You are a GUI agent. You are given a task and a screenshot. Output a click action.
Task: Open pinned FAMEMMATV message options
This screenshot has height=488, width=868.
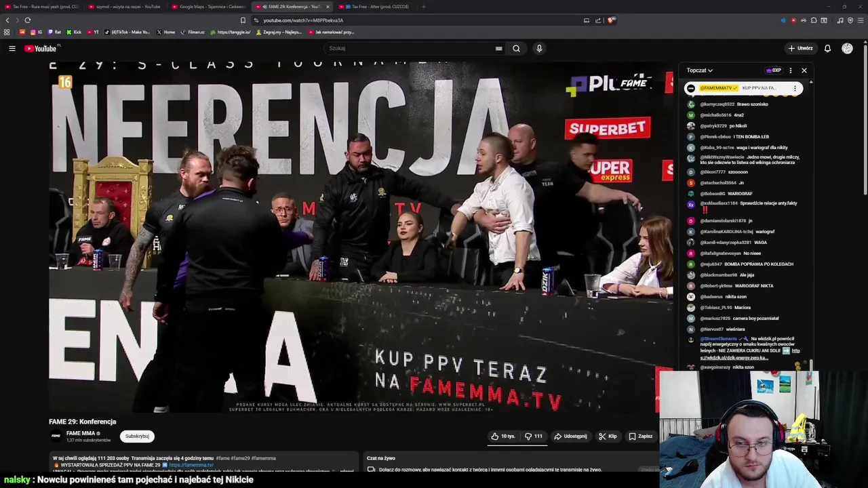795,88
